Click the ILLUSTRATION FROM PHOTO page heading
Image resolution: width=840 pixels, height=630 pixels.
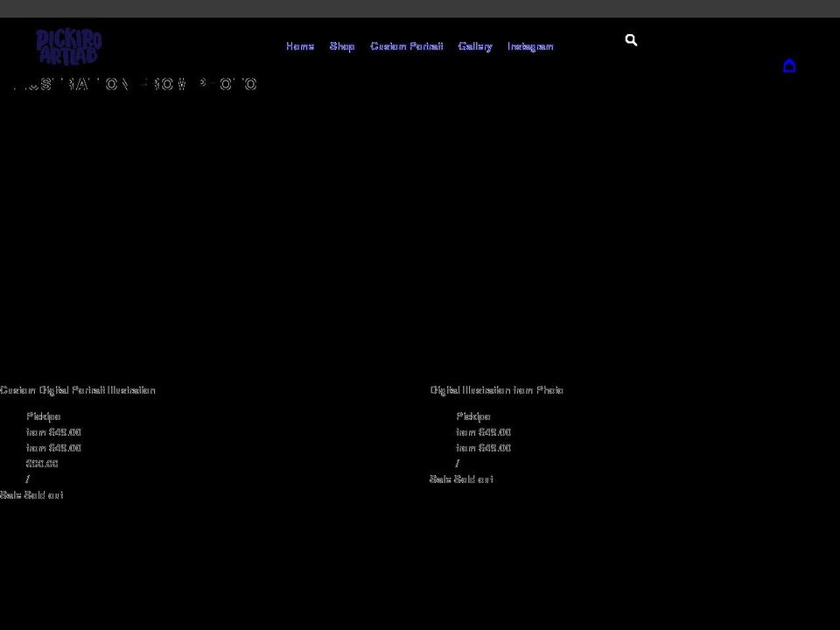(135, 84)
